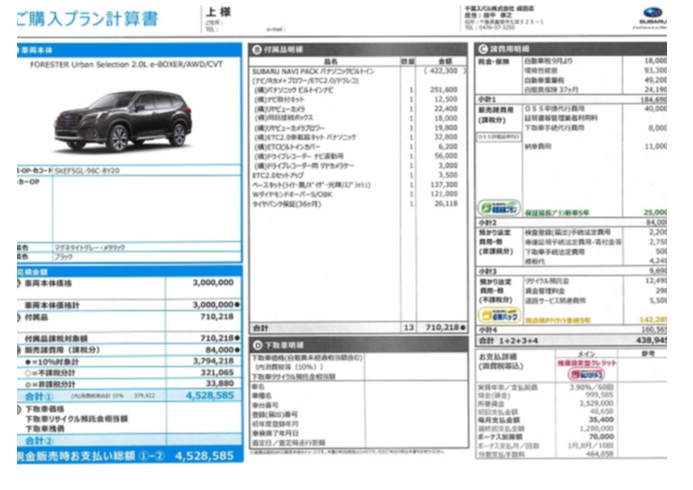Image resolution: width=693 pixels, height=490 pixels.
Task: Click the タイヤパンク保証(36ヶ月) row
Action: point(358,204)
